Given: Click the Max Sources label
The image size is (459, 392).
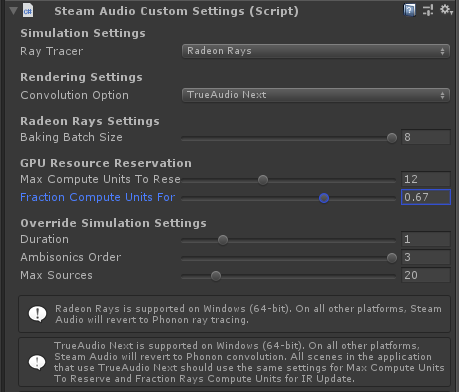Looking at the screenshot, I should (x=56, y=275).
